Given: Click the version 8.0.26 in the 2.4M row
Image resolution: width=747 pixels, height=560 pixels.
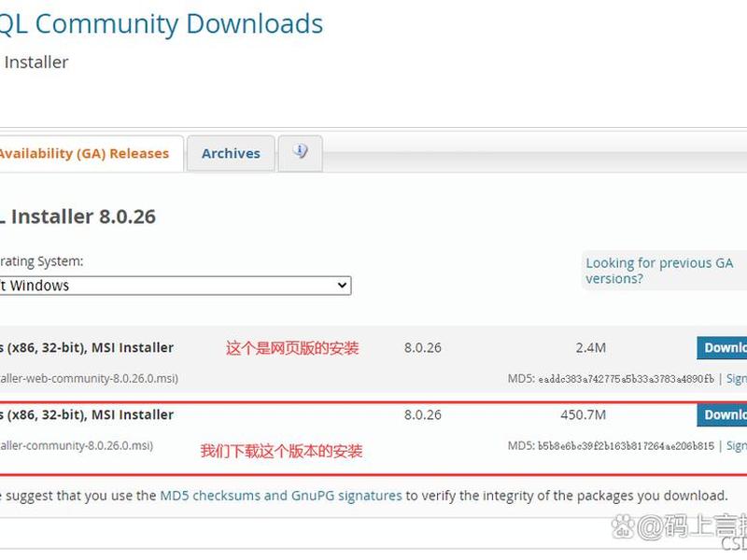Looking at the screenshot, I should point(423,347).
